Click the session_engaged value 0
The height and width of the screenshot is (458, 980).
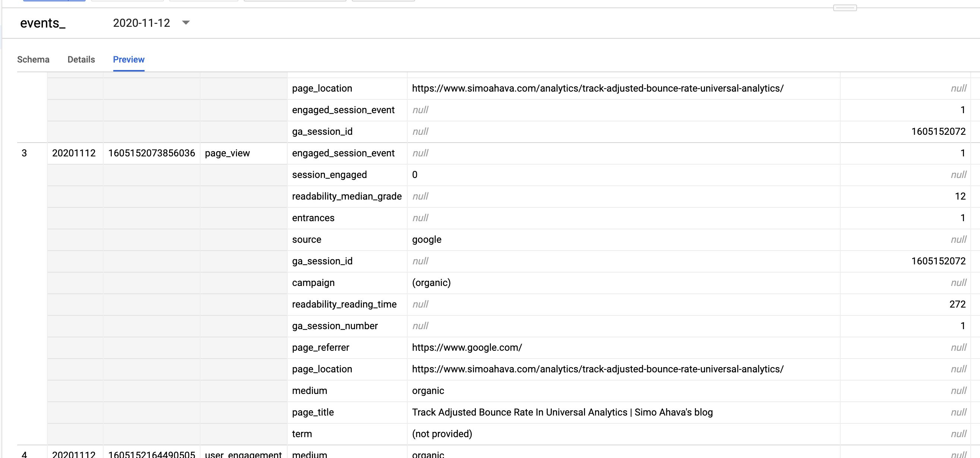(415, 175)
